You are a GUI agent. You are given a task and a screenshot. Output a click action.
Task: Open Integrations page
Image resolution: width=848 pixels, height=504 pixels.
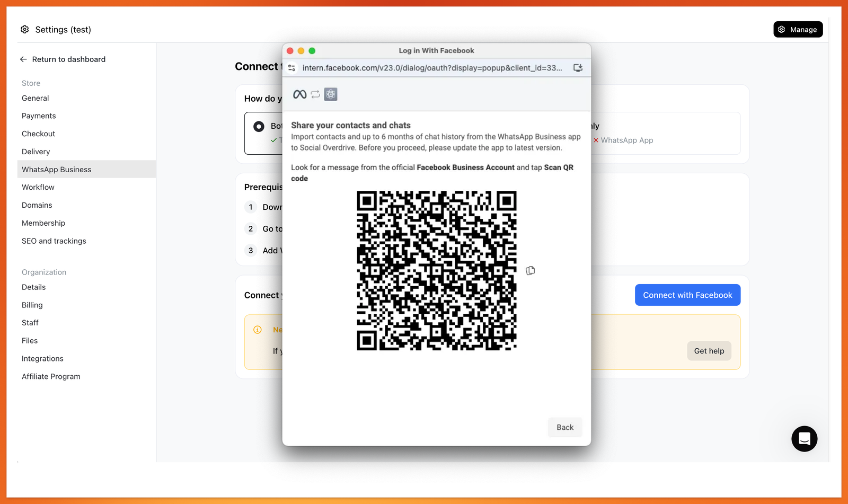click(x=42, y=359)
